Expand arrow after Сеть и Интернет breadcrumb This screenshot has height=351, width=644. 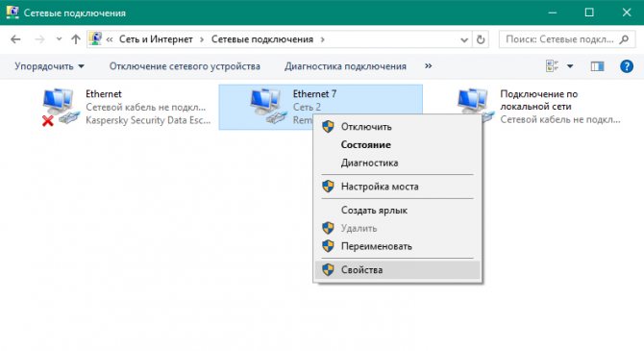202,39
